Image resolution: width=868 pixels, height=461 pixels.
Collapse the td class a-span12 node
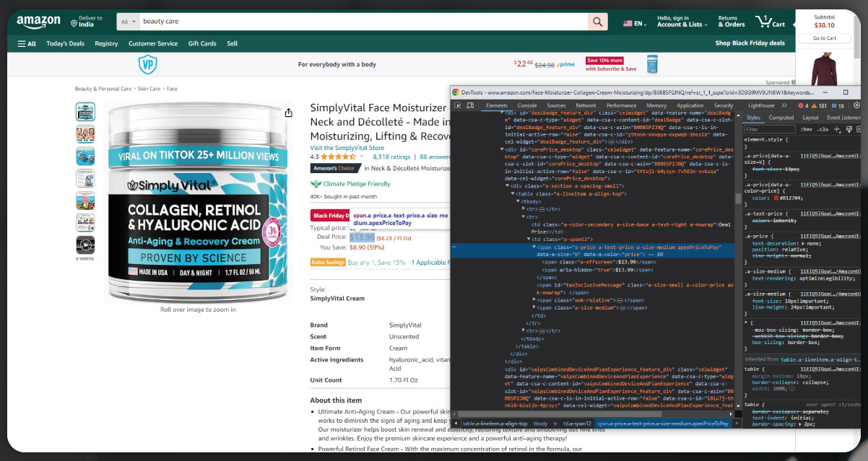click(529, 240)
